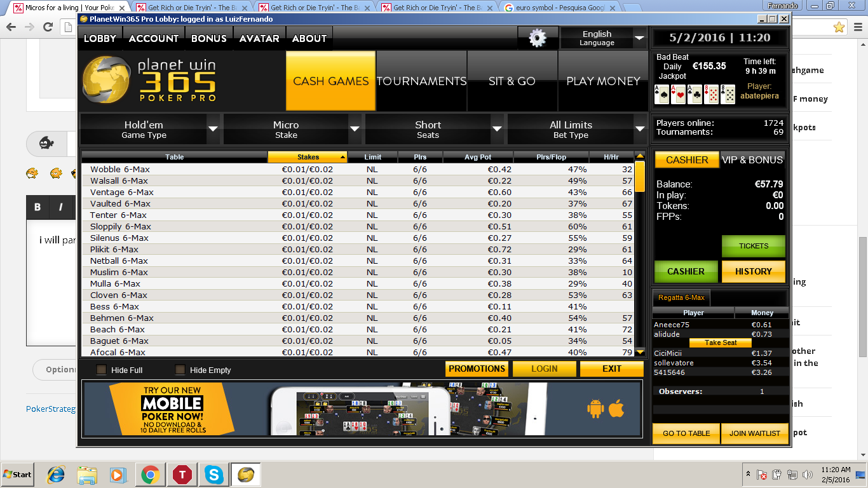
Task: Click the PROMOTIONS button
Action: coord(477,369)
